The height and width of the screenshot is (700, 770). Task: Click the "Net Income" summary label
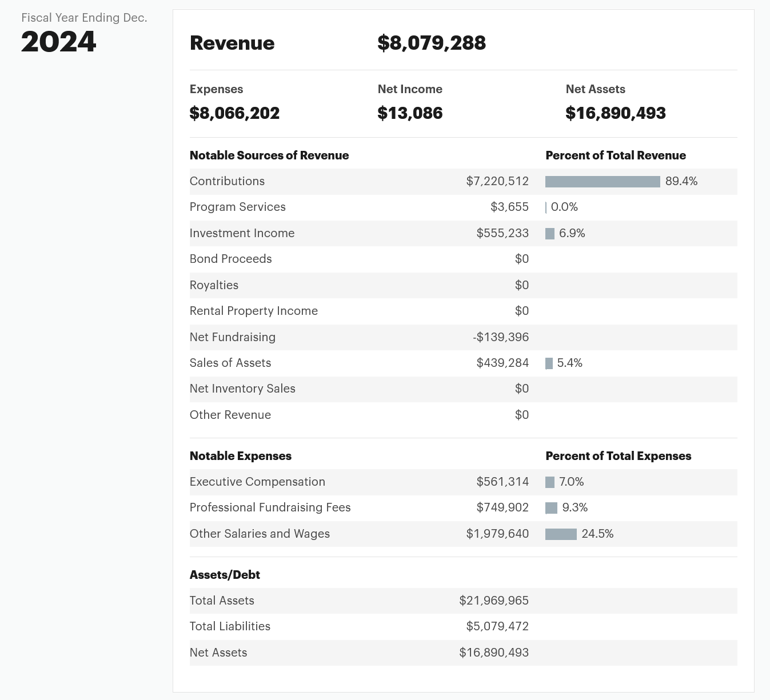[x=410, y=89]
